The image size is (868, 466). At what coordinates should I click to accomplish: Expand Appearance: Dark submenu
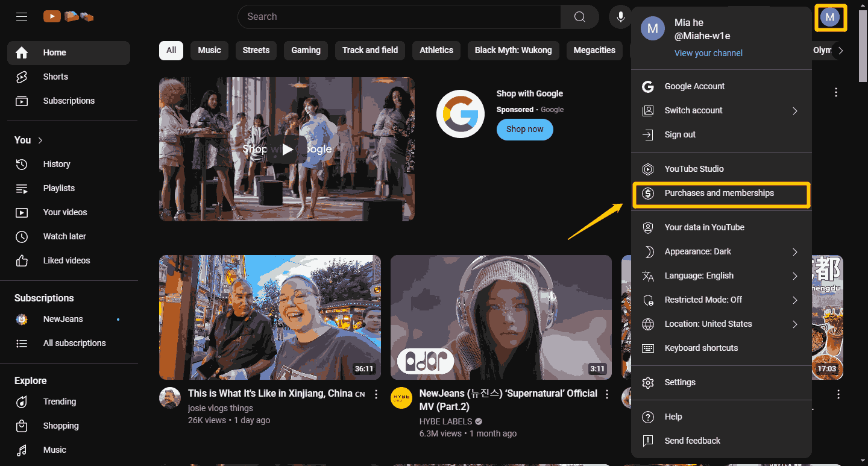(x=722, y=251)
